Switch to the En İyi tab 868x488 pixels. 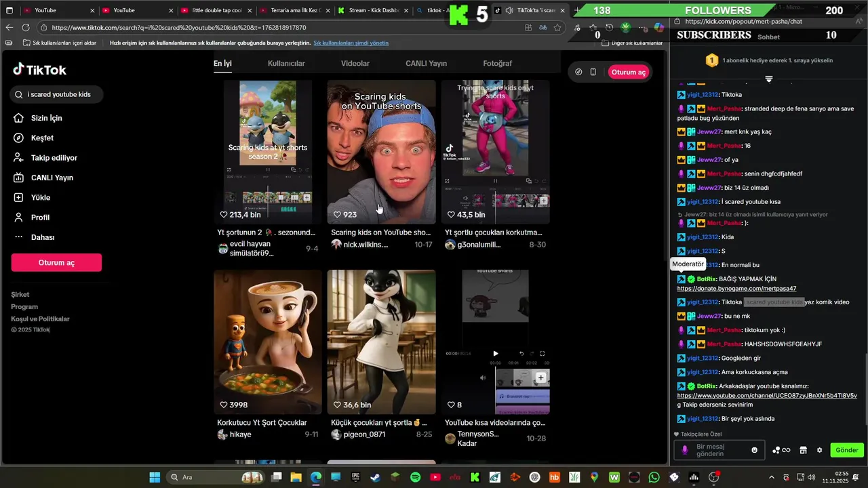click(222, 63)
